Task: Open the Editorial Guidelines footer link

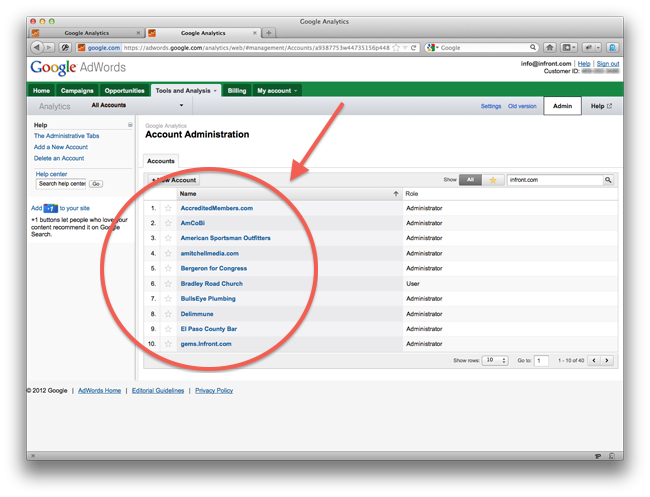Action: 158,390
